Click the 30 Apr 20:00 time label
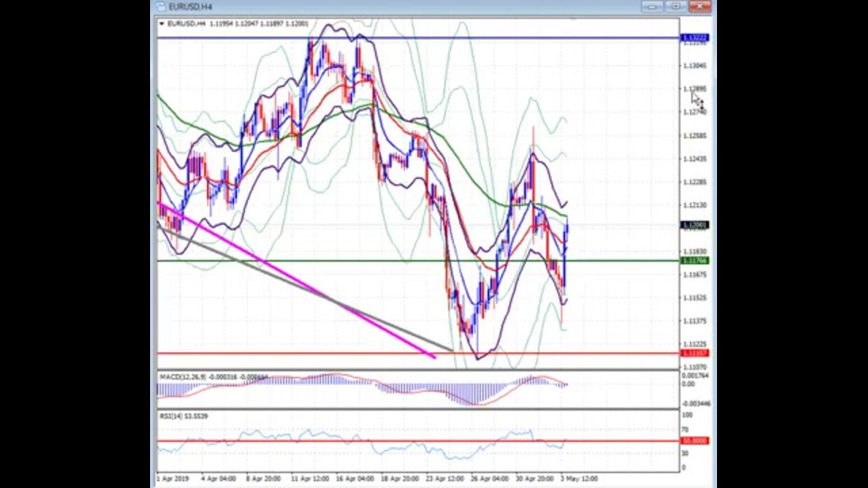 click(x=534, y=479)
